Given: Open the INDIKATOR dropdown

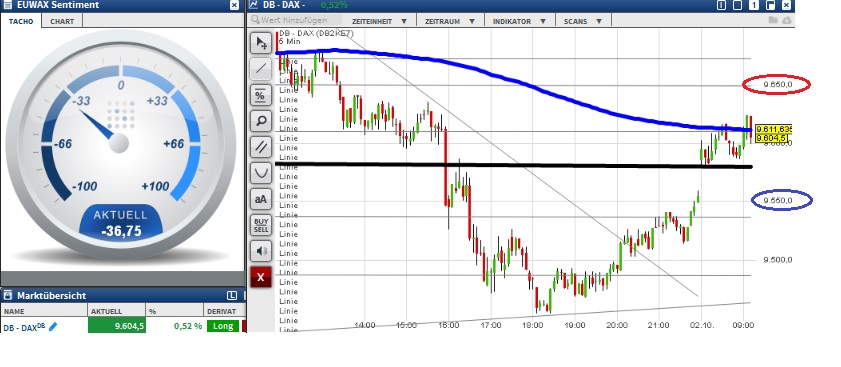Looking at the screenshot, I should 519,21.
